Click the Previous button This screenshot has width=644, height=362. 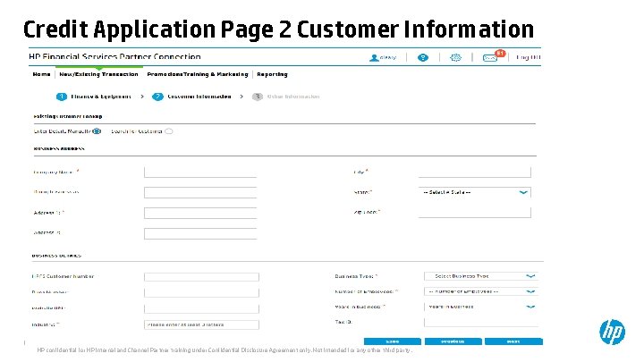tap(453, 341)
